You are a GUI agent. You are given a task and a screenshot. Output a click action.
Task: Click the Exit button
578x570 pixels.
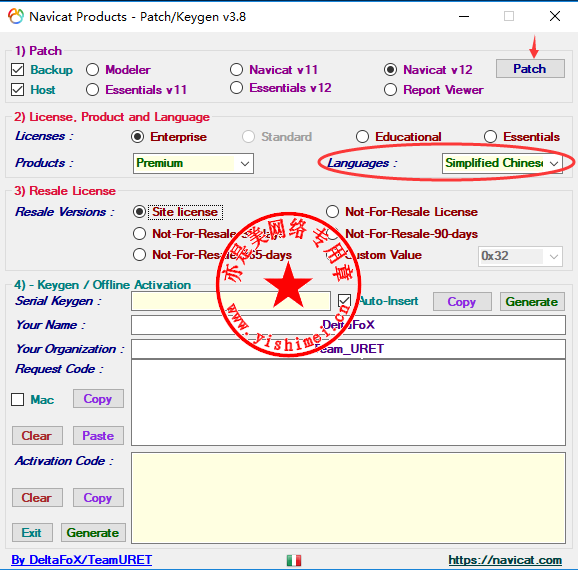[x=32, y=532]
